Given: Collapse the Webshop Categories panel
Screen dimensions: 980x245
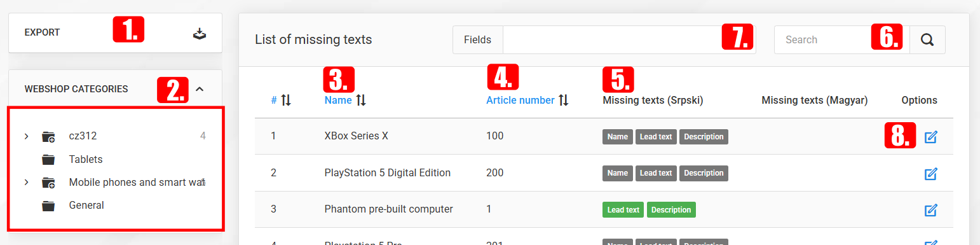Looking at the screenshot, I should [x=200, y=89].
